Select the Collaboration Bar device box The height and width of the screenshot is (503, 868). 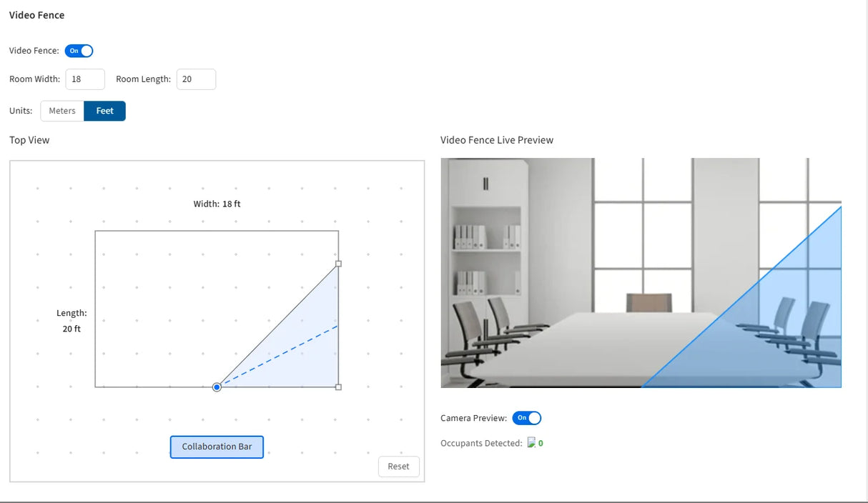217,447
